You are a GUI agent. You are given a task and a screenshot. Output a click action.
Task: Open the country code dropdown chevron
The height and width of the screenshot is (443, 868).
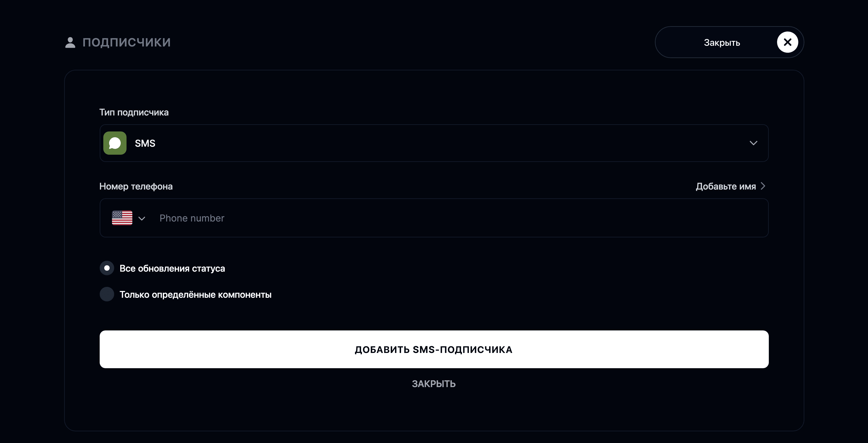(x=142, y=218)
